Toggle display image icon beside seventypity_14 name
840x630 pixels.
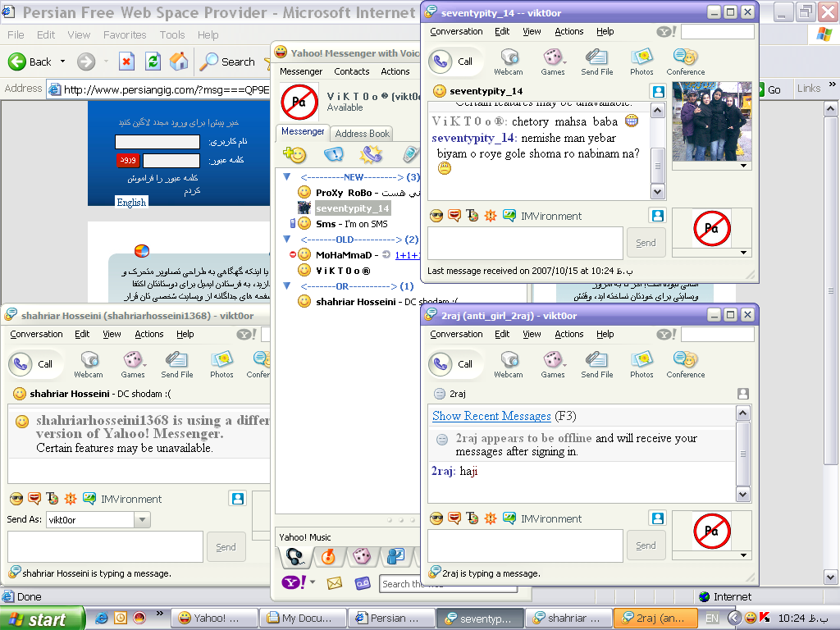click(x=658, y=91)
